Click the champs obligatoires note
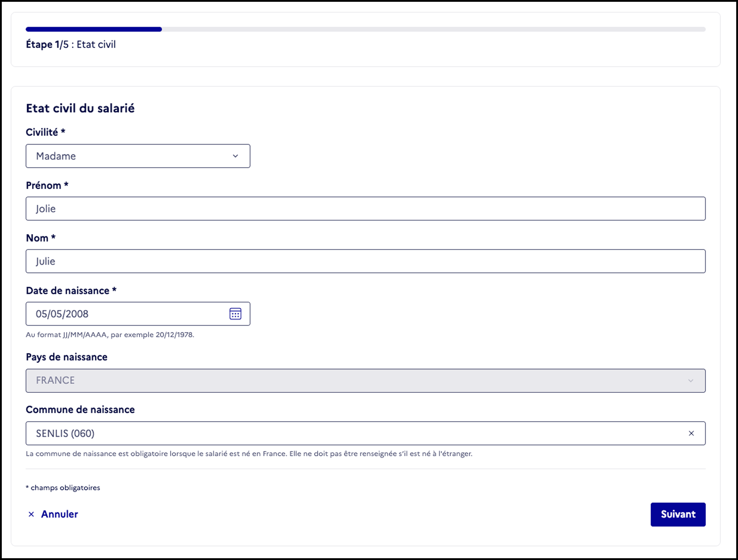This screenshot has width=738, height=560. [63, 488]
